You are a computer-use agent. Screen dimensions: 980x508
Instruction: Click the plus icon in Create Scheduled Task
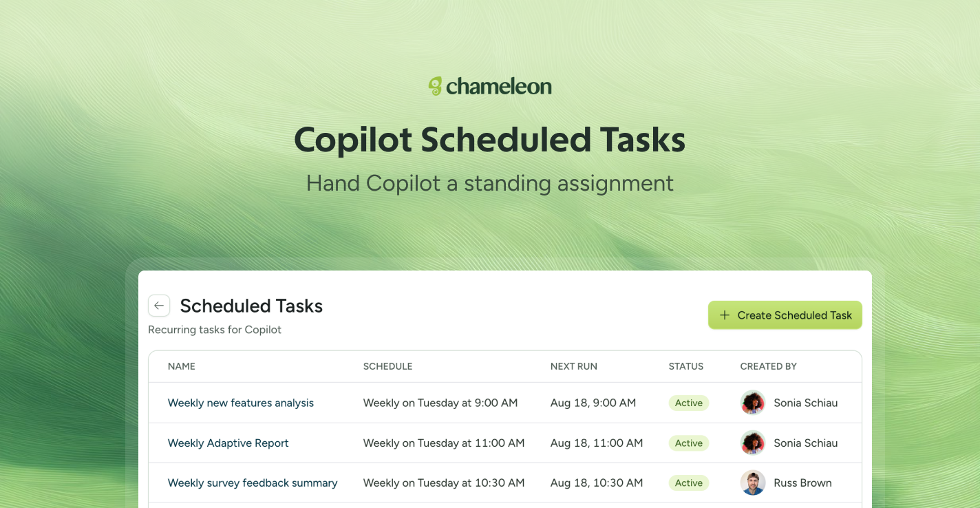pyautogui.click(x=724, y=315)
